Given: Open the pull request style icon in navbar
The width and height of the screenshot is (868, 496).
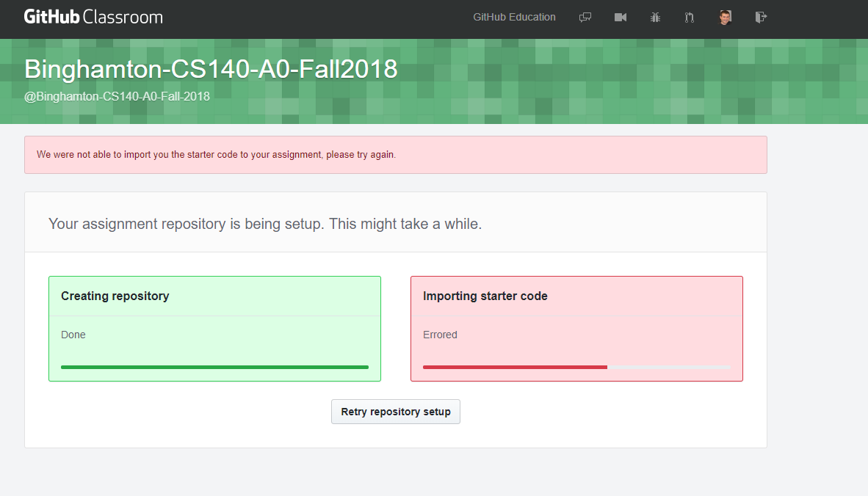Looking at the screenshot, I should (x=689, y=17).
